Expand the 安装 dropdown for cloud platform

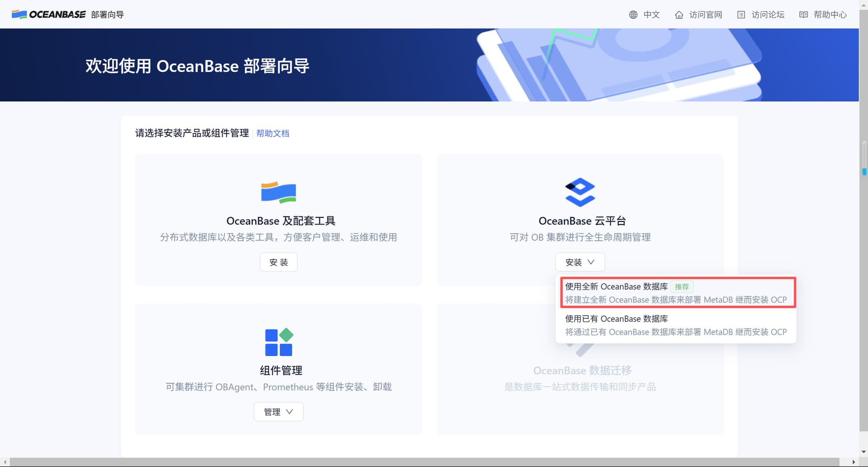click(580, 262)
